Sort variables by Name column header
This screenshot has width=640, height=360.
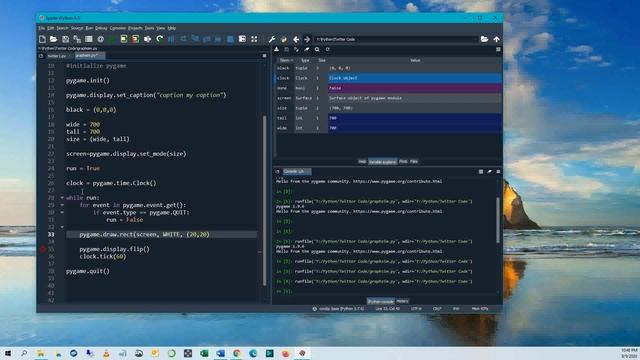pos(286,60)
